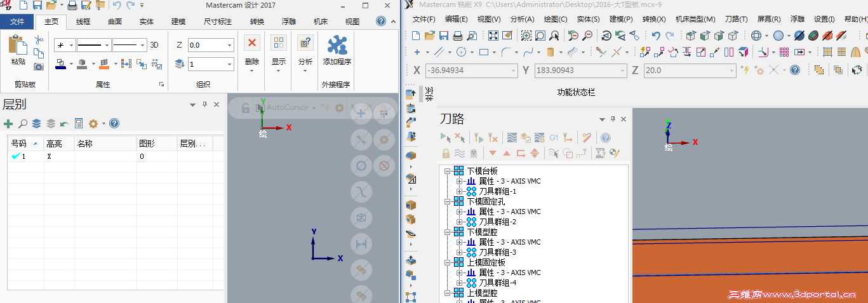Pick wireframe color swatch (blue bar)
Viewport: 868px width, 303px height.
click(60, 64)
